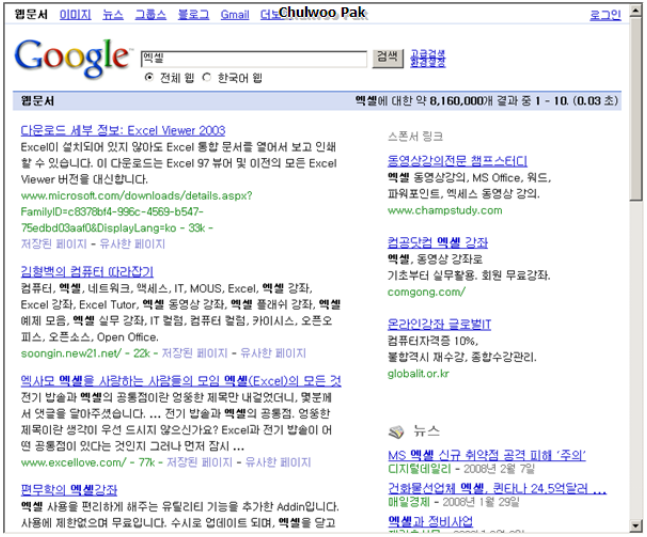Open the similar pages link for soongin.new21.net
Screen dimensions: 647x537
coord(273,353)
